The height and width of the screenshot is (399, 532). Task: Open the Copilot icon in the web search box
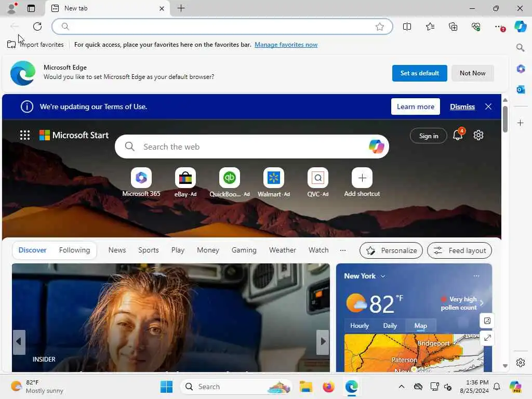[x=376, y=147]
